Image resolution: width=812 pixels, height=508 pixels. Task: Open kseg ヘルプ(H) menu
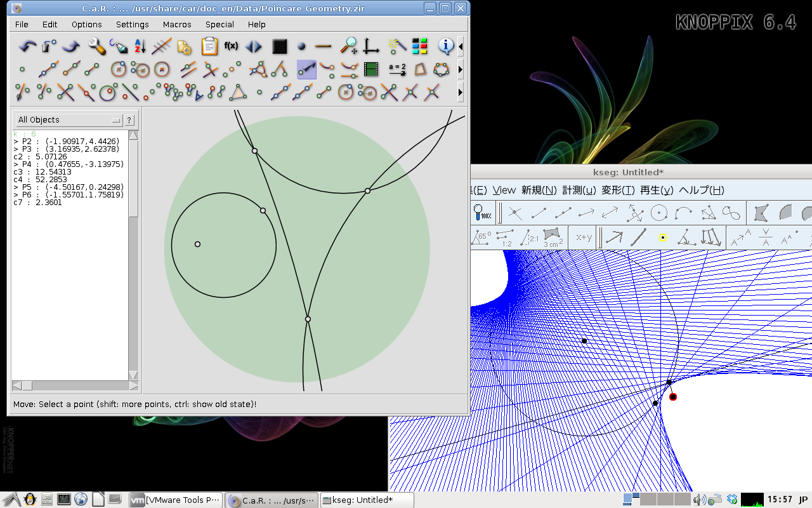(x=702, y=190)
